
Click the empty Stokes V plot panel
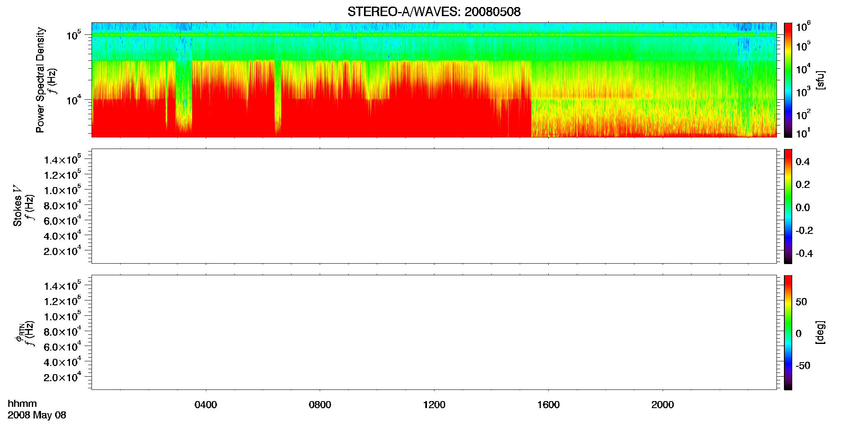434,206
